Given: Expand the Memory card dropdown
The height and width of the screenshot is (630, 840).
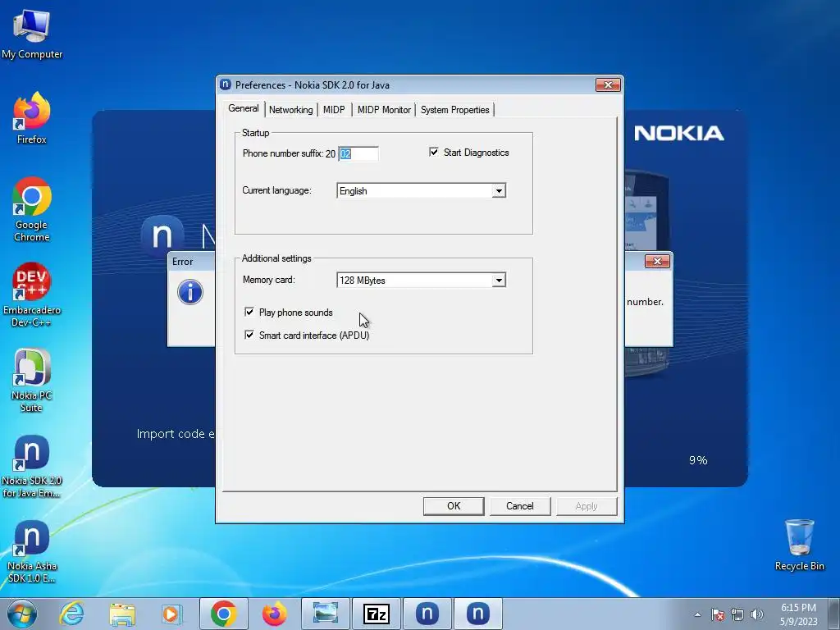Looking at the screenshot, I should [x=499, y=281].
